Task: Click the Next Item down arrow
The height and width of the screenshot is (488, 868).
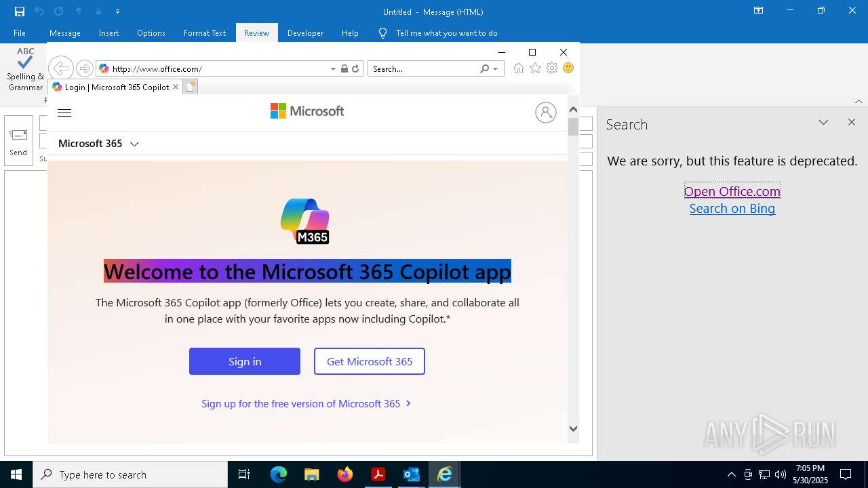Action: tap(98, 12)
